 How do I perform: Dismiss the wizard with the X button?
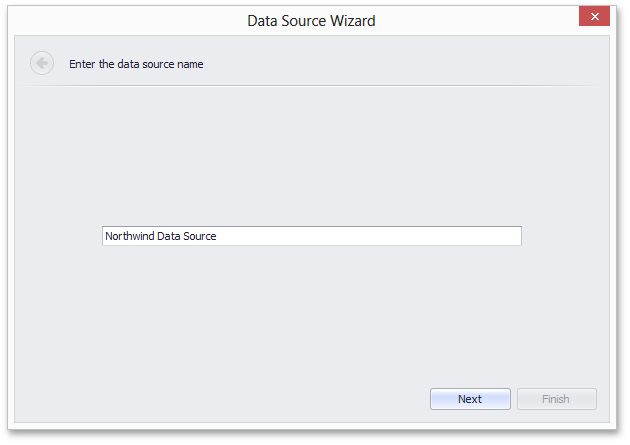click(594, 16)
